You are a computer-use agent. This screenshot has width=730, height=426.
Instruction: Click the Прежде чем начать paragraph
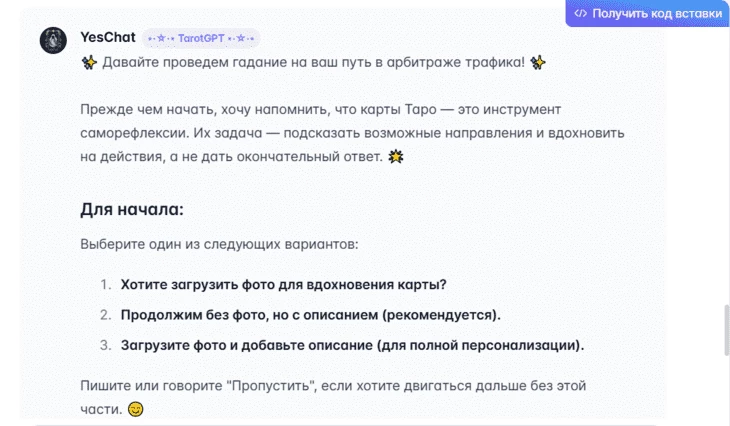tap(352, 133)
